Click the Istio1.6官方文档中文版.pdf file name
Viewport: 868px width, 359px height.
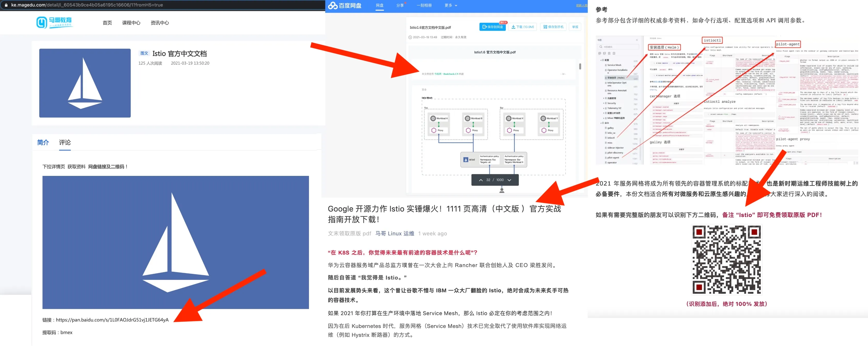click(x=430, y=27)
